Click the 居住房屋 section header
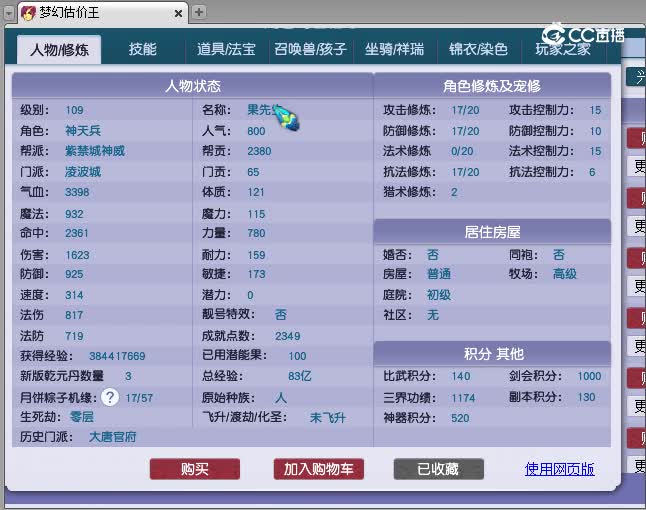The height and width of the screenshot is (510, 646). tap(492, 232)
